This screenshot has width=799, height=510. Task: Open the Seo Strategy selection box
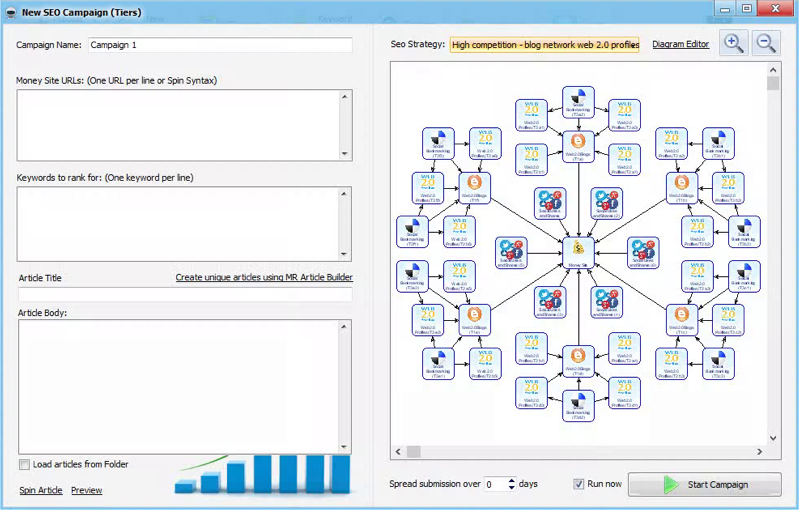(544, 45)
